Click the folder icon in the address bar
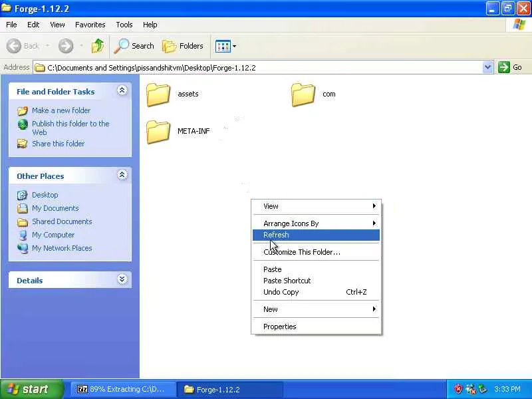The height and width of the screenshot is (399, 532). pos(40,68)
